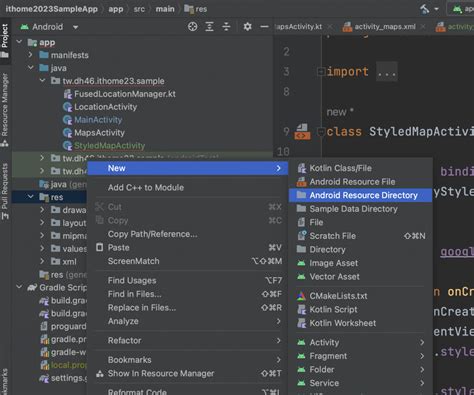474x395 pixels.
Task: Click the Expand All icon in Project toolbar
Action: tap(209, 27)
